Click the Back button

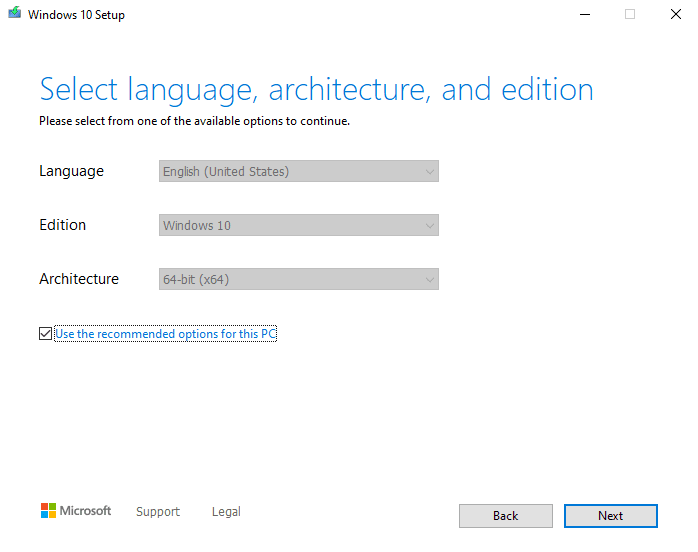506,516
